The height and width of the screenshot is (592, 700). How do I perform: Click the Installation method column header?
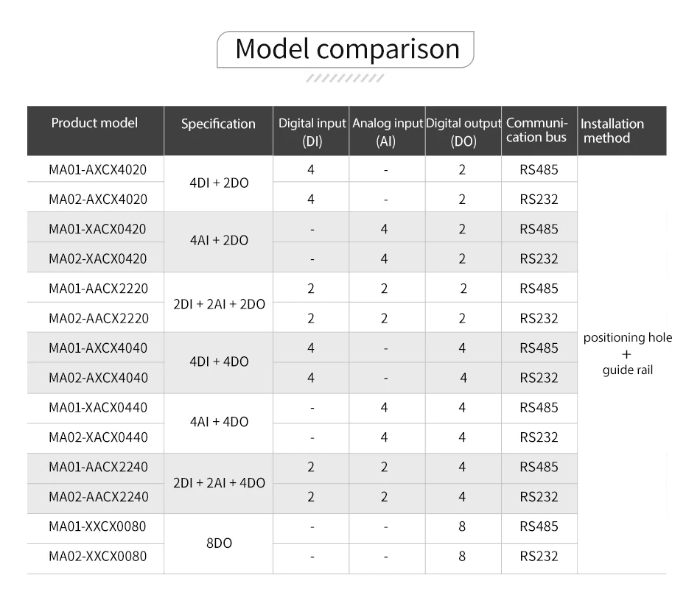(612, 130)
